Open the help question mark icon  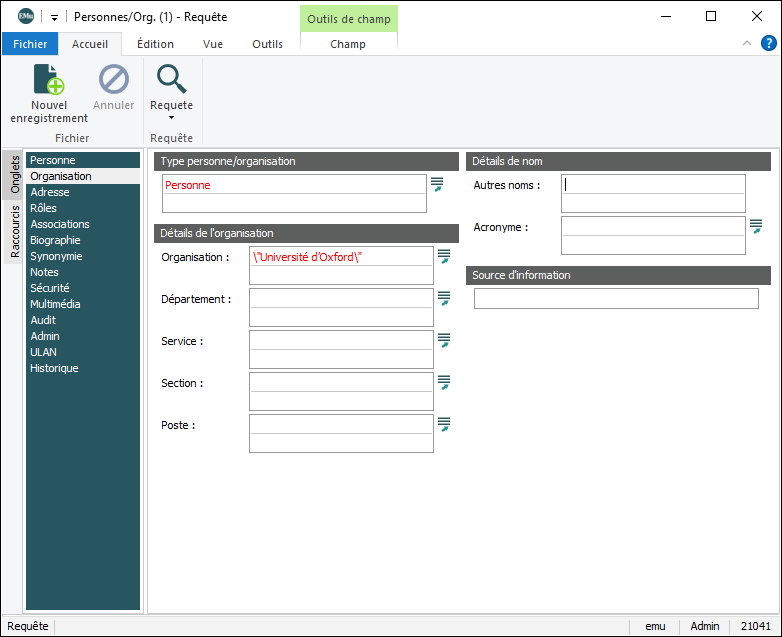768,43
